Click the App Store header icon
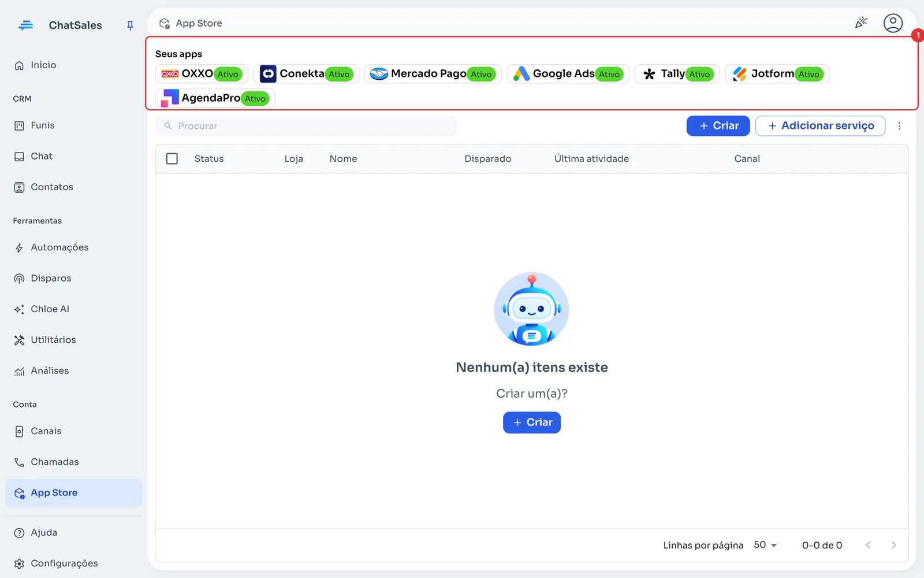This screenshot has height=578, width=924. tap(165, 23)
